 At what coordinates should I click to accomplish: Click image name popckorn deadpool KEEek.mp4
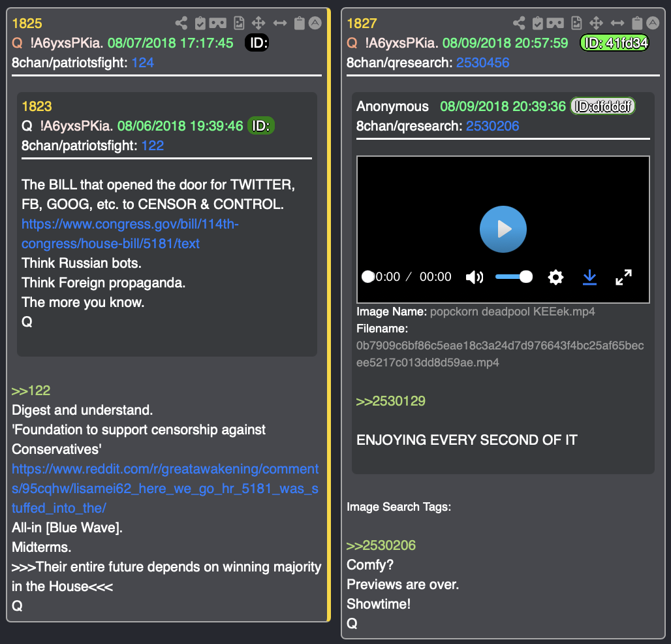pos(512,312)
